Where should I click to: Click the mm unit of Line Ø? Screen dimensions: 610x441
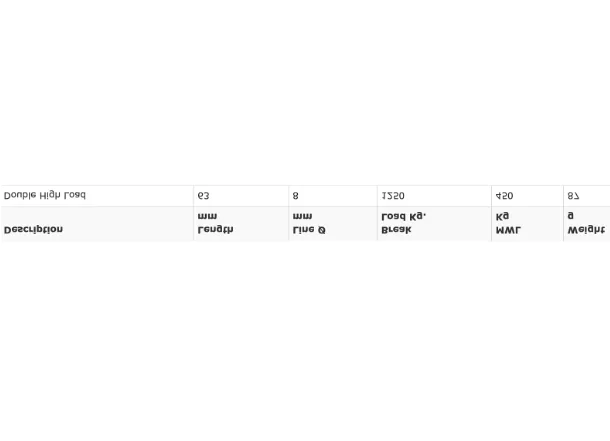pos(302,216)
